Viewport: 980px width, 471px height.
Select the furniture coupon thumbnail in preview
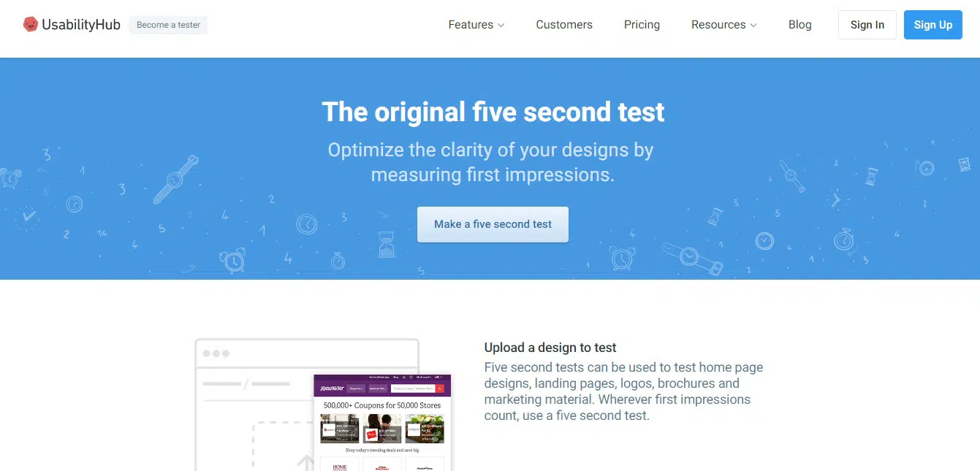click(340, 429)
